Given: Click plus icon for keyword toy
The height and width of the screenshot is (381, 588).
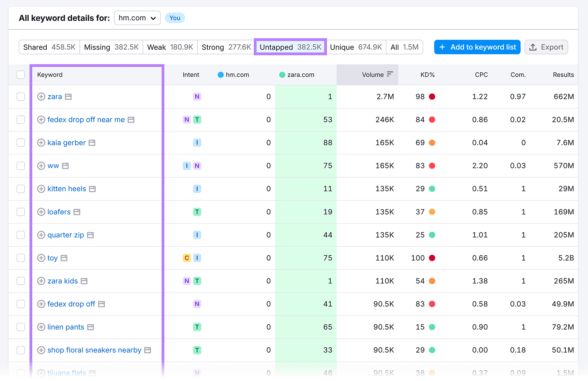Looking at the screenshot, I should (x=41, y=258).
